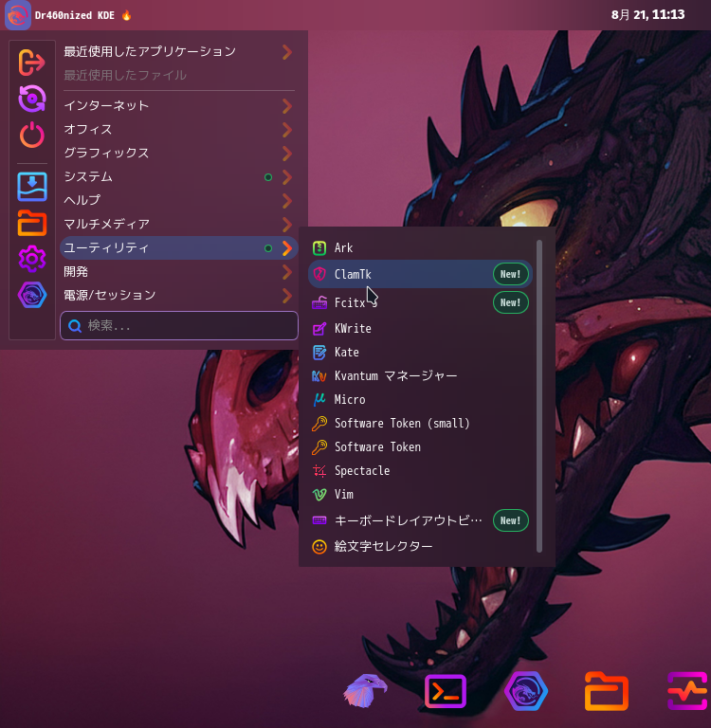Launch the eagle app from the dock
Image resolution: width=711 pixels, height=728 pixels.
(365, 691)
